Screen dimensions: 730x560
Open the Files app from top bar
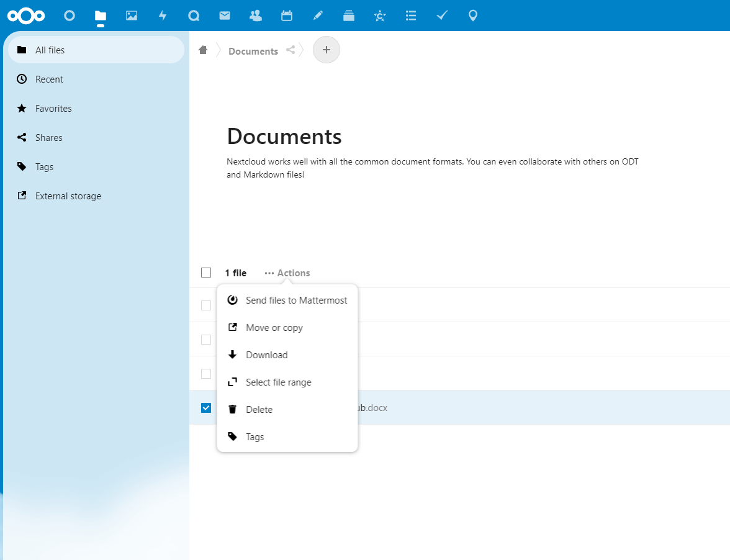pyautogui.click(x=101, y=16)
